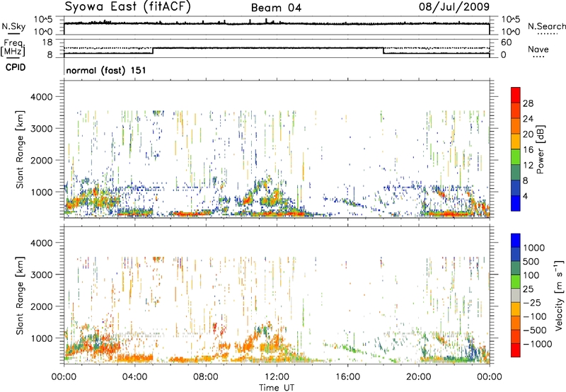This screenshot has height=392, width=566.
Task: Click the '12:00' time axis label
Action: [277, 376]
